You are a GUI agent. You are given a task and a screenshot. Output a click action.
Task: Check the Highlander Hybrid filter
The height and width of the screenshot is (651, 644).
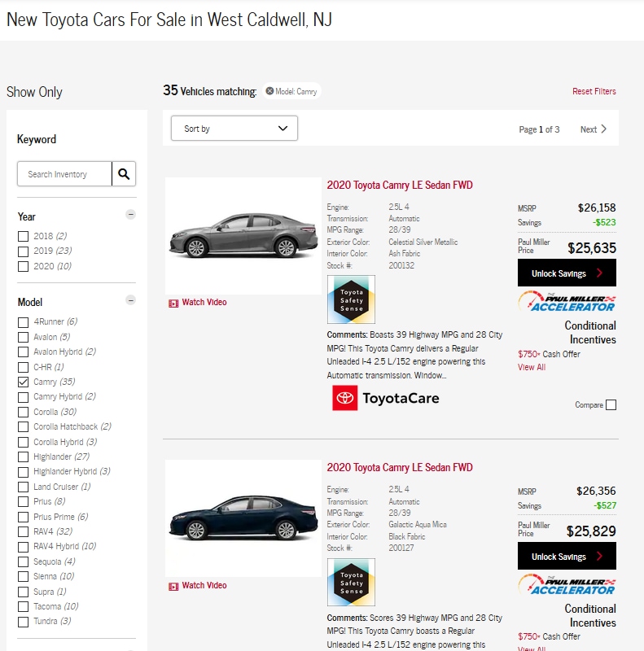[24, 472]
